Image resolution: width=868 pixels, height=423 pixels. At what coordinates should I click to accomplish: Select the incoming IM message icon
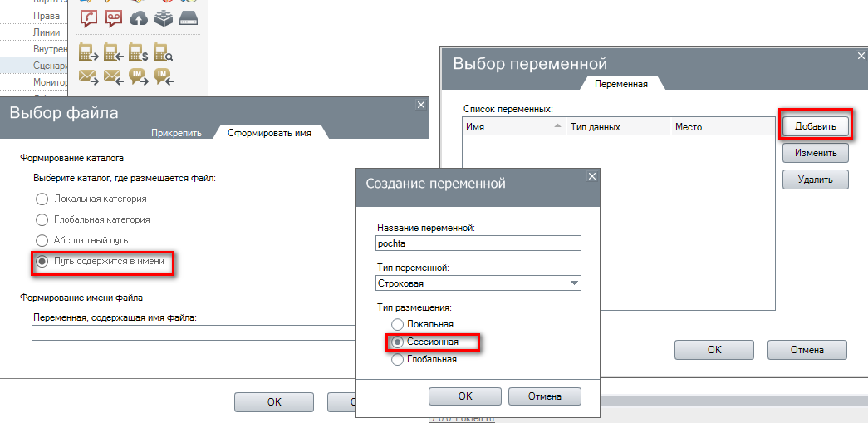pos(163,76)
